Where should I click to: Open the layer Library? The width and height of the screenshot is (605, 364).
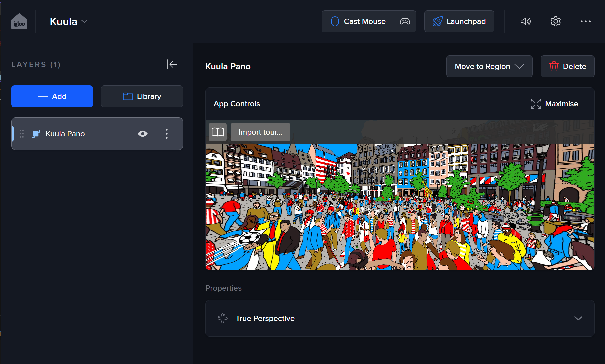coord(142,96)
